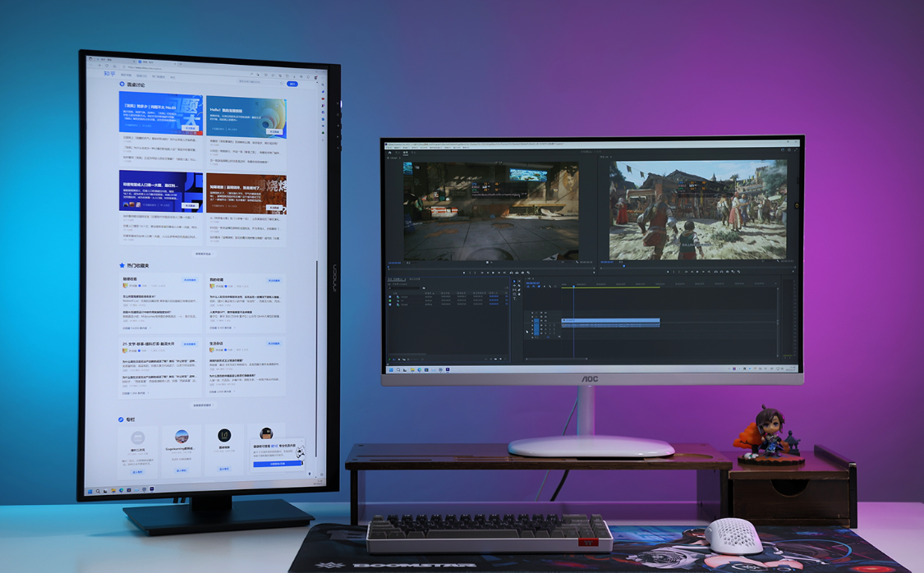Select the Hand tool in Premiere

(519, 294)
